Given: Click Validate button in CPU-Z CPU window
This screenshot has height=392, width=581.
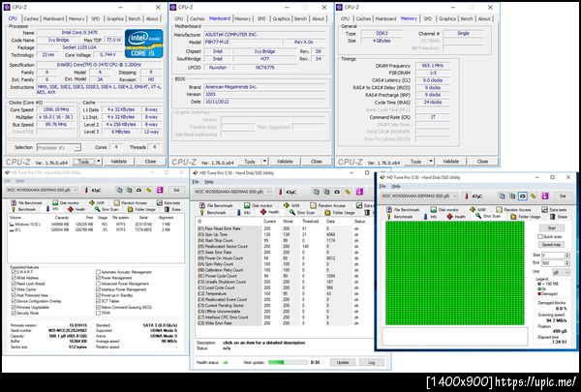Looking at the screenshot, I should [118, 162].
